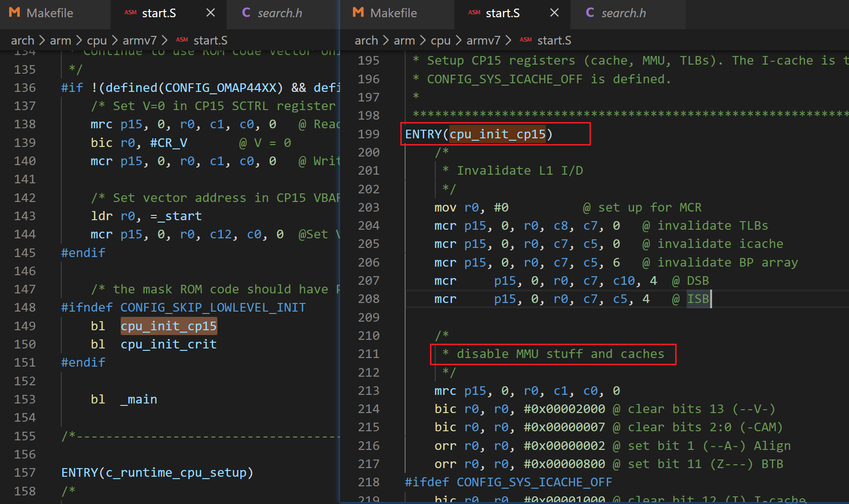Click 'armv7' breadcrumb in left editor

pos(139,41)
